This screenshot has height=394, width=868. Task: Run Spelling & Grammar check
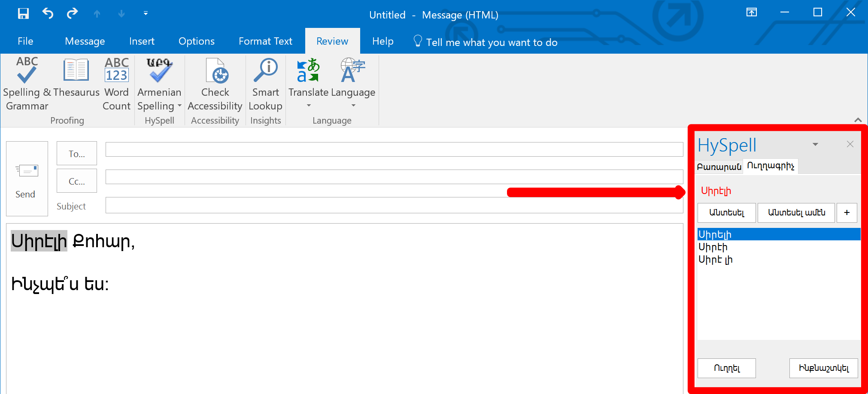pos(27,84)
